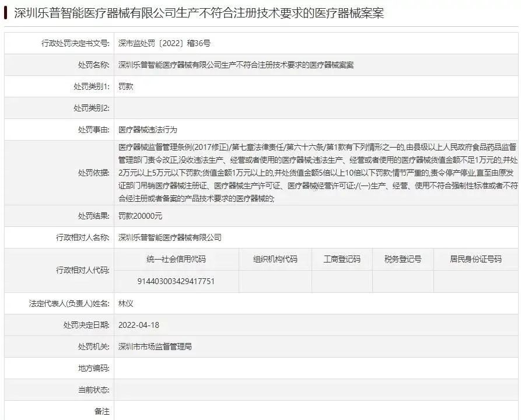Click the 罚款 value in 处罚类别1
521x420 pixels.
[x=126, y=86]
